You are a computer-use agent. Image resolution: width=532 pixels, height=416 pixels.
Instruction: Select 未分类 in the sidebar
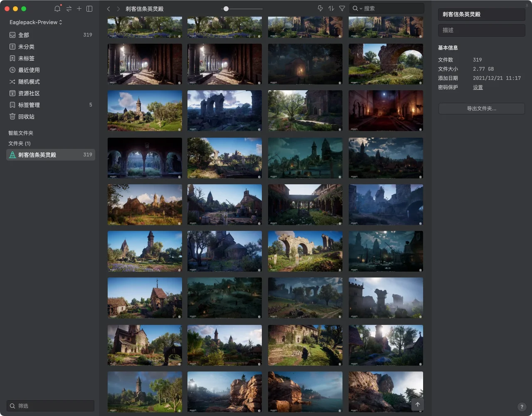pyautogui.click(x=51, y=47)
